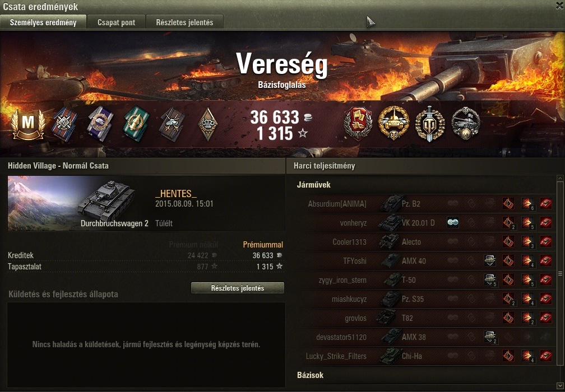Click the critical hit icon in grovlos's row
Viewport: 565px width, 392px height.
click(508, 318)
